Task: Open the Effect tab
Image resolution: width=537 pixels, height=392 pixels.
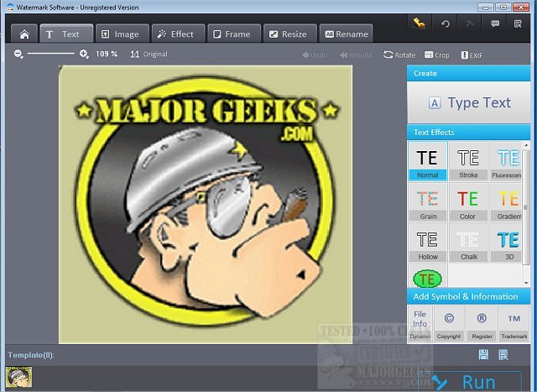Action: pyautogui.click(x=178, y=34)
